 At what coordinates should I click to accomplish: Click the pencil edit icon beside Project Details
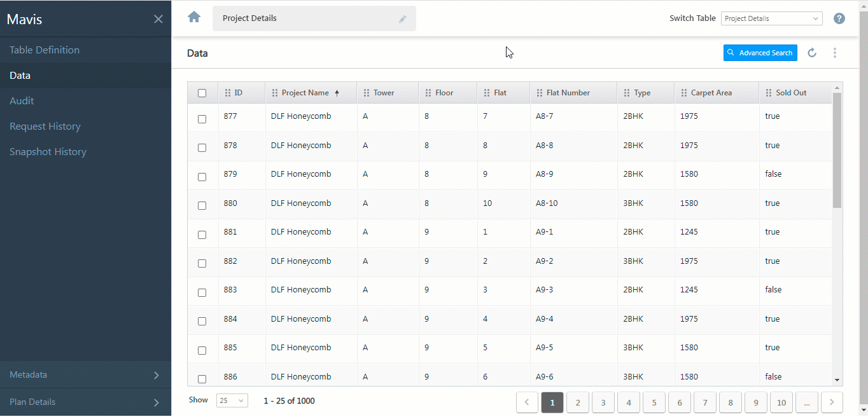pos(402,19)
